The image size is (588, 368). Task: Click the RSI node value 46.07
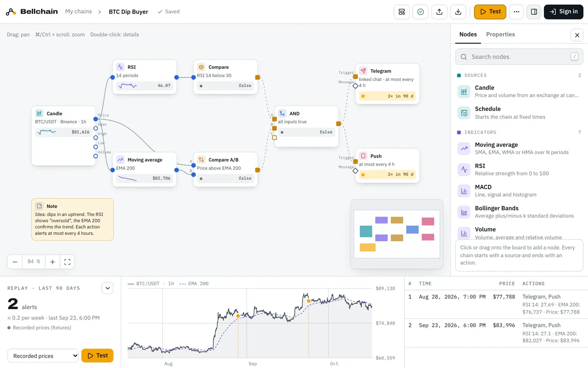pyautogui.click(x=164, y=85)
